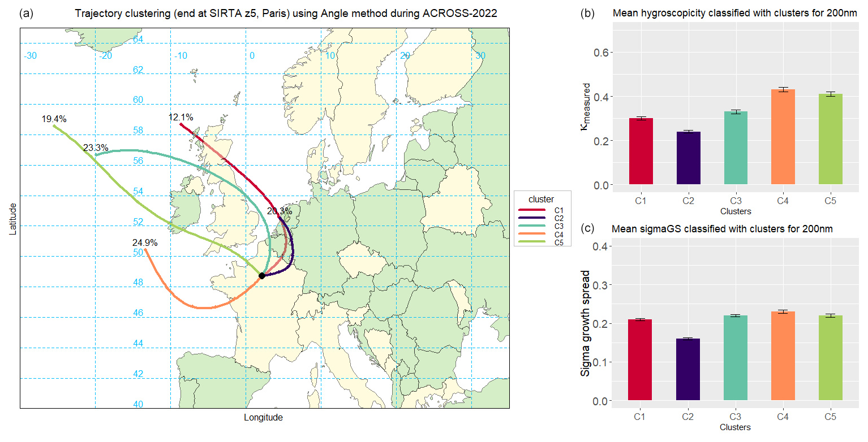This screenshot has width=868, height=442.
Task: Click the 20.3% label near the Netherlands
Action: [x=279, y=211]
